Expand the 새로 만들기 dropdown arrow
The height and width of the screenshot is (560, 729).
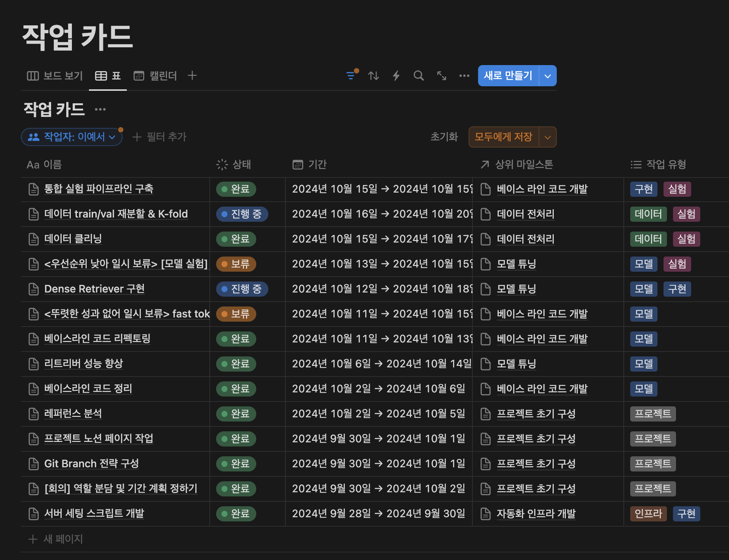coord(548,76)
